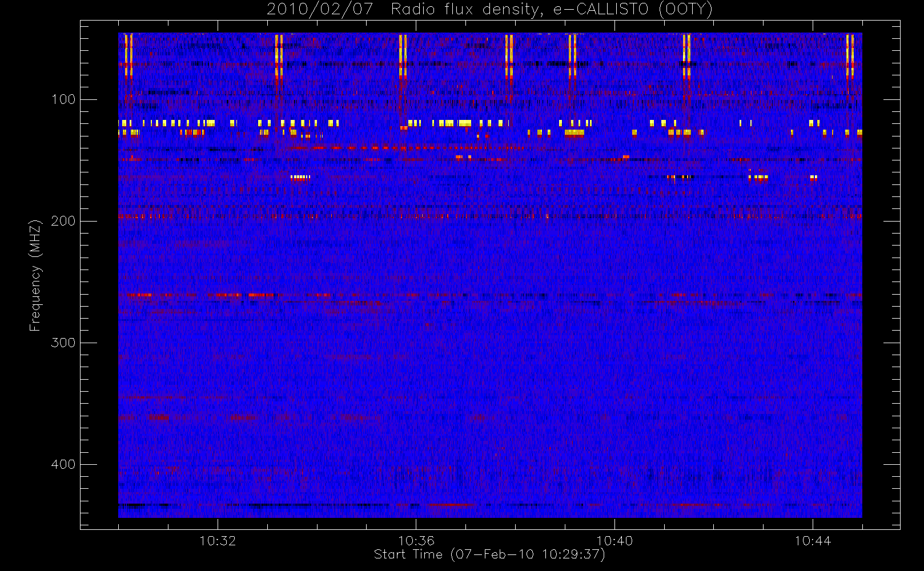
Task: Click the 10:32 time tick label
Action: point(218,541)
